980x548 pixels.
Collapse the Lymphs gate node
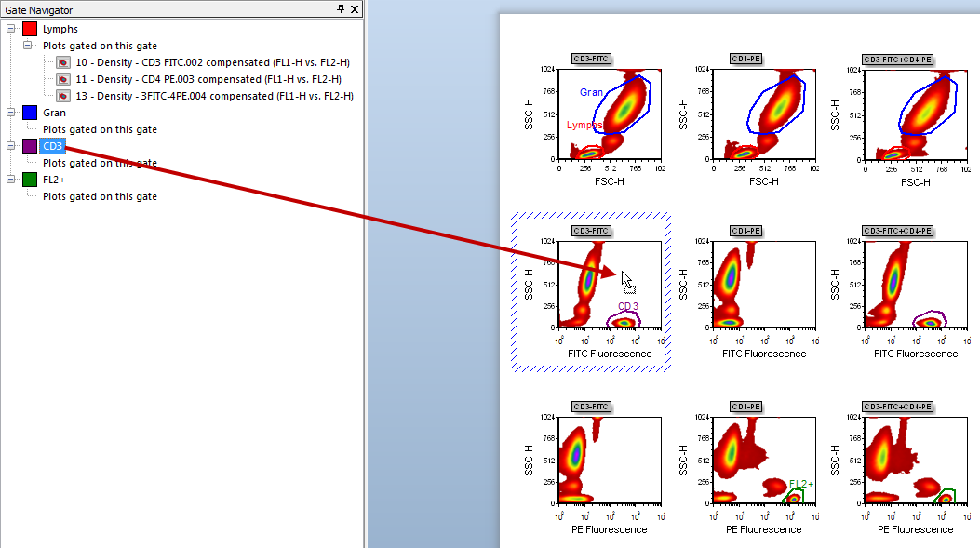pos(10,29)
